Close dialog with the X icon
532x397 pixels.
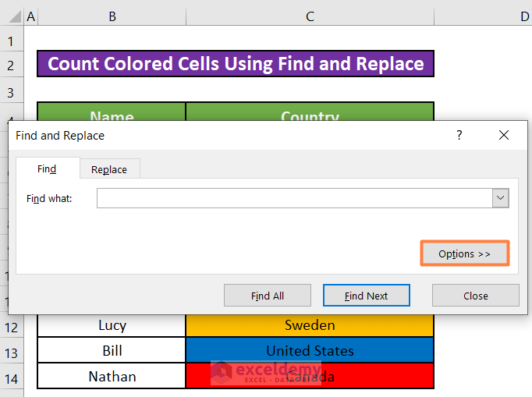504,135
